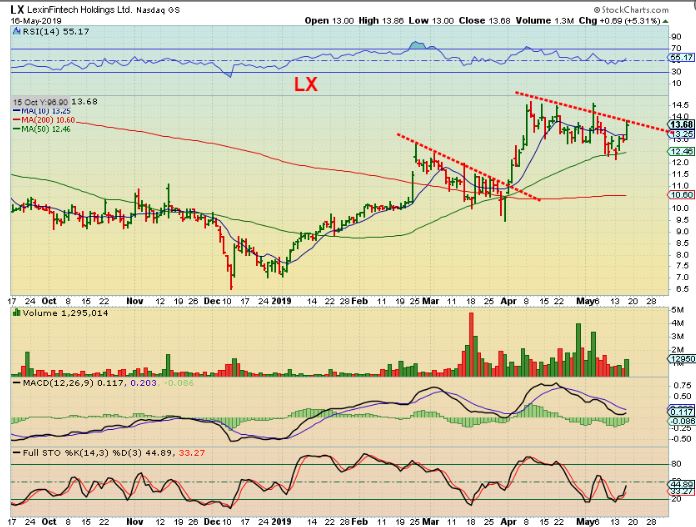Click the 13.68 last price tag on right axis
The image size is (696, 527).
click(681, 125)
